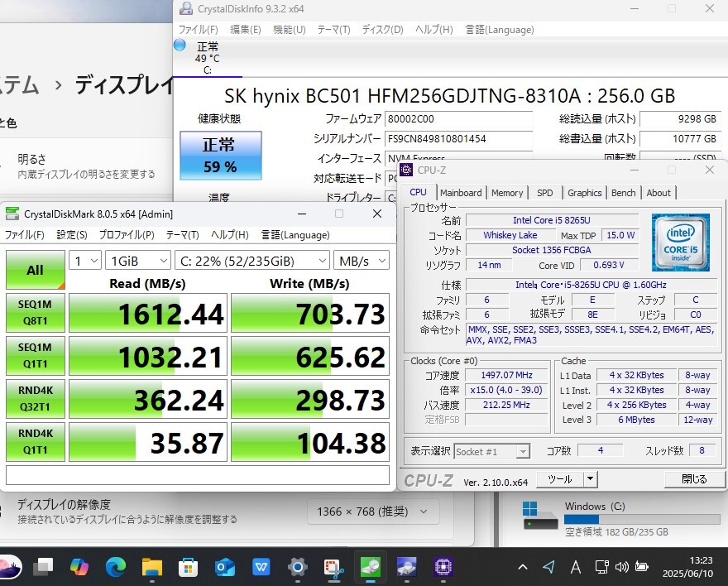
Task: Click the 正常 59% health status button
Action: pos(221,155)
